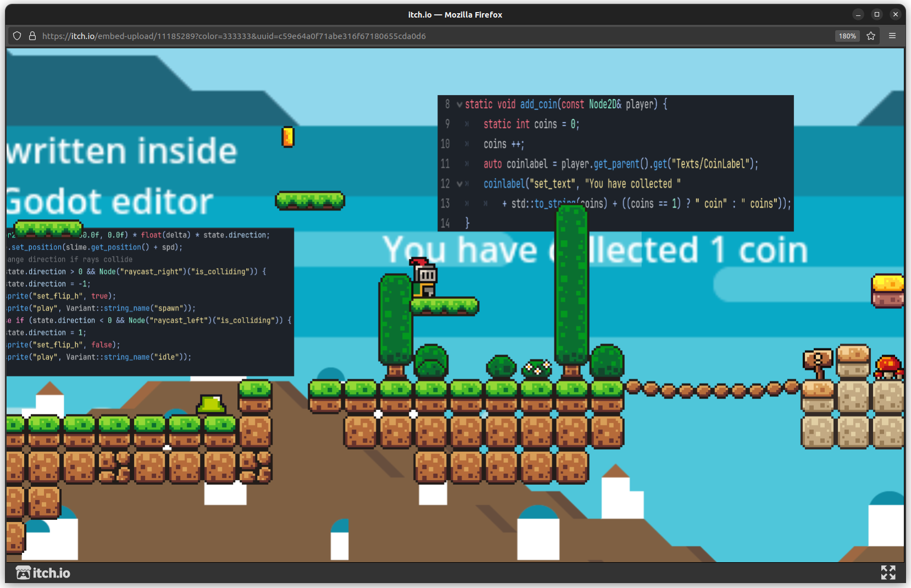
Task: Click the wooden signpost near the bridge
Action: (x=818, y=363)
